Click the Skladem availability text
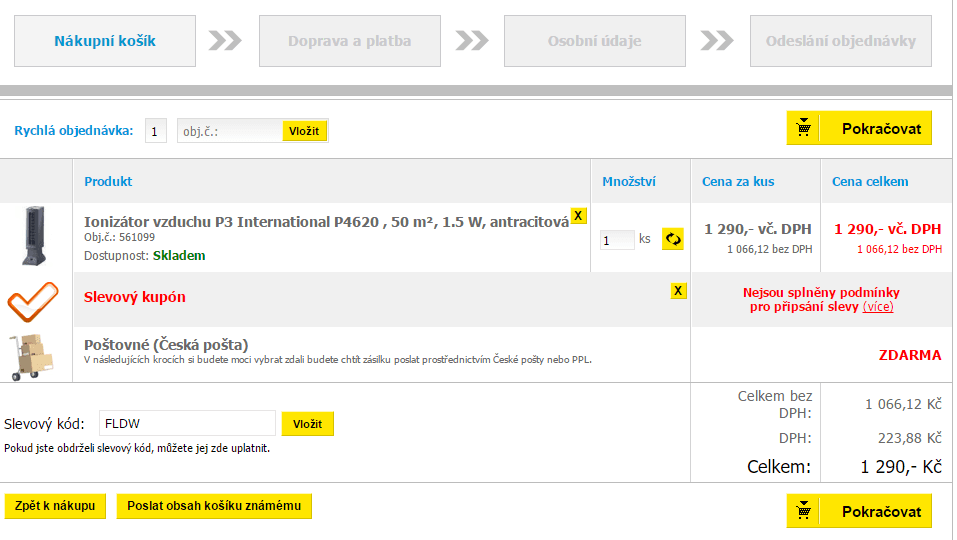This screenshot has width=957, height=540. [179, 256]
